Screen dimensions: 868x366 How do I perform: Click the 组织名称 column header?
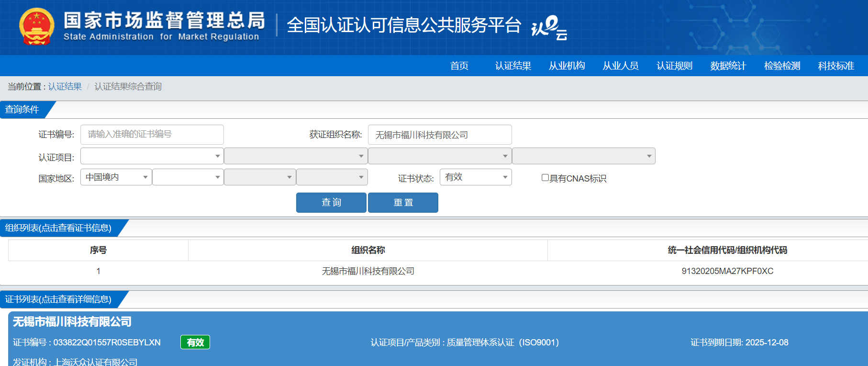pos(368,250)
